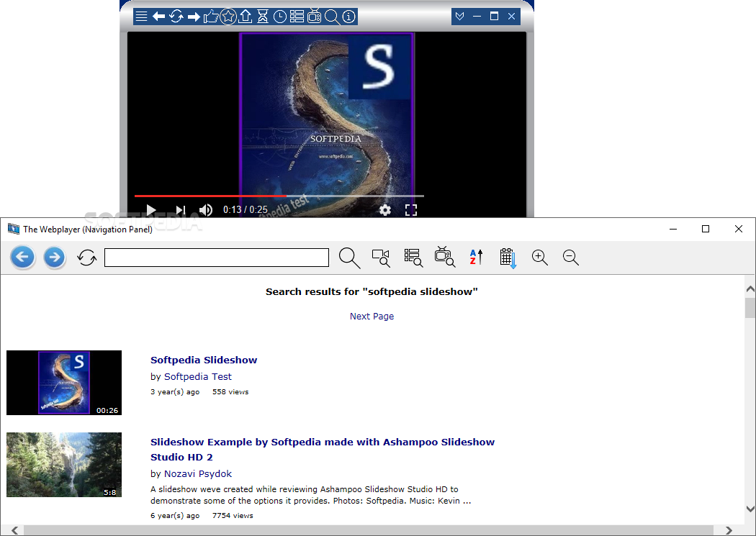Viewport: 756px width, 536px height.
Task: Open the video settings gear
Action: (x=384, y=210)
